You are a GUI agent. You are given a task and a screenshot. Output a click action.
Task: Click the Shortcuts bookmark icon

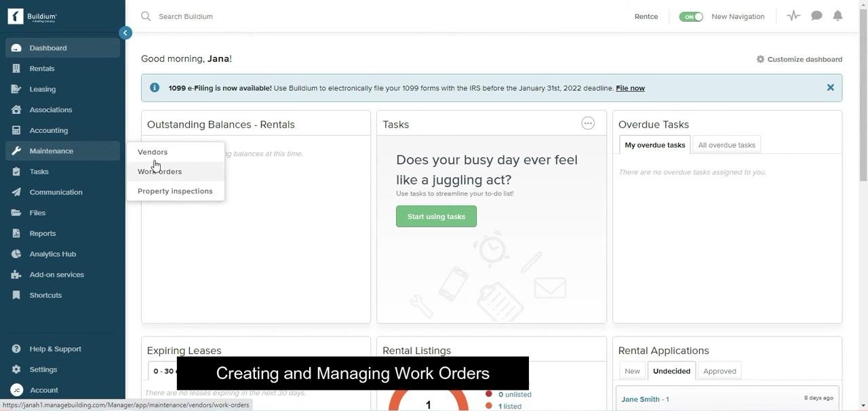16,295
